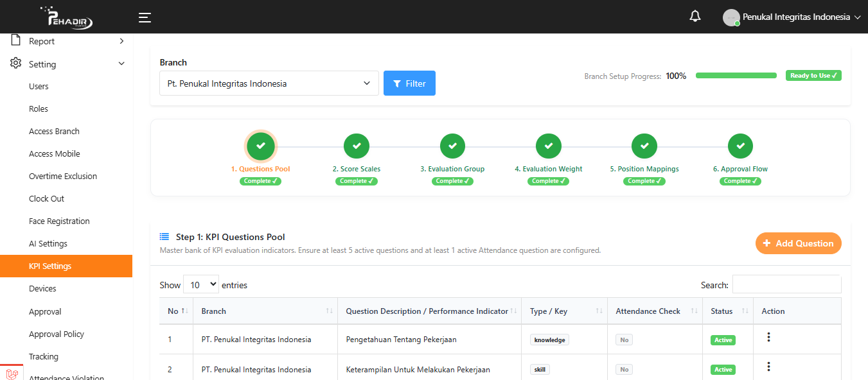Select KPI Settings in the sidebar
This screenshot has height=380, width=868.
pos(66,266)
